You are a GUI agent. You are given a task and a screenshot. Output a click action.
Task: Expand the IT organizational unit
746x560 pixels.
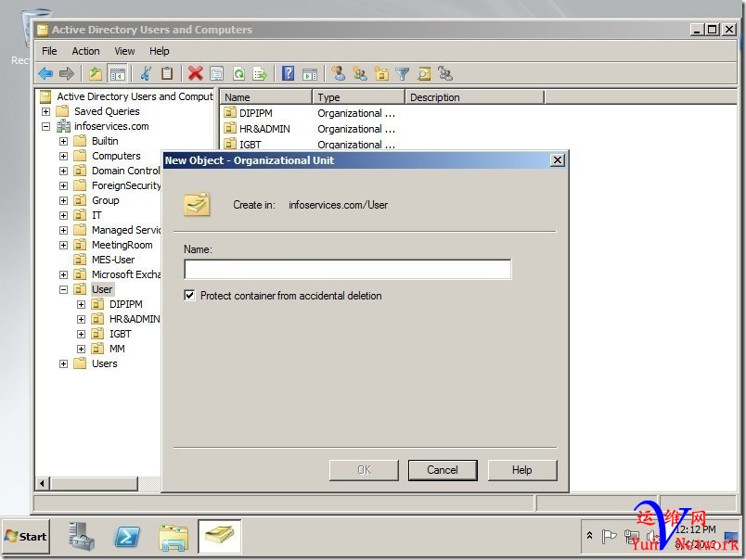pyautogui.click(x=63, y=215)
